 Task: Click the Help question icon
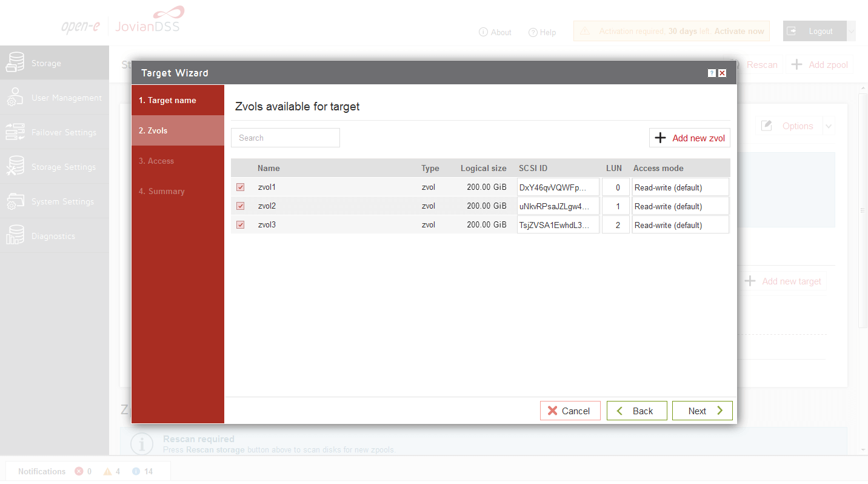(x=533, y=32)
